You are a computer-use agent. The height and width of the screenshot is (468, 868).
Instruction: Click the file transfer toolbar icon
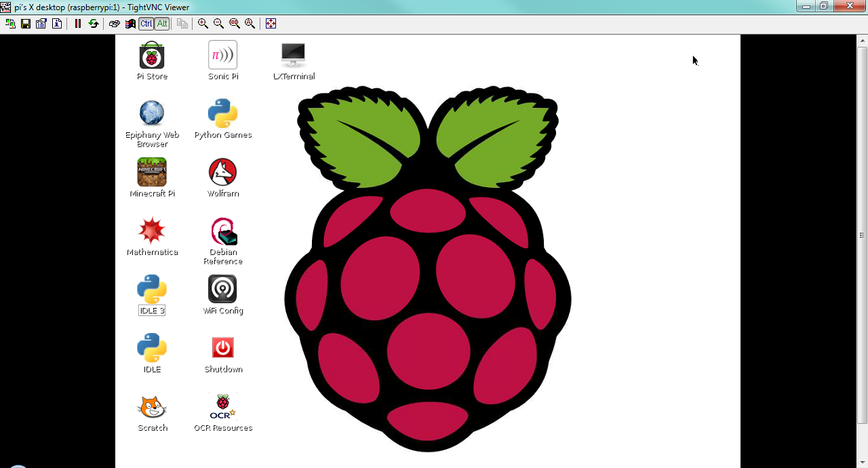pyautogui.click(x=182, y=24)
